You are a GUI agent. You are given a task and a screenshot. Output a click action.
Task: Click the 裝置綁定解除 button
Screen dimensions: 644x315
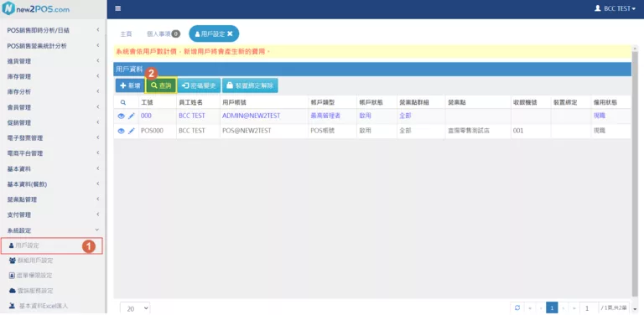coord(250,85)
